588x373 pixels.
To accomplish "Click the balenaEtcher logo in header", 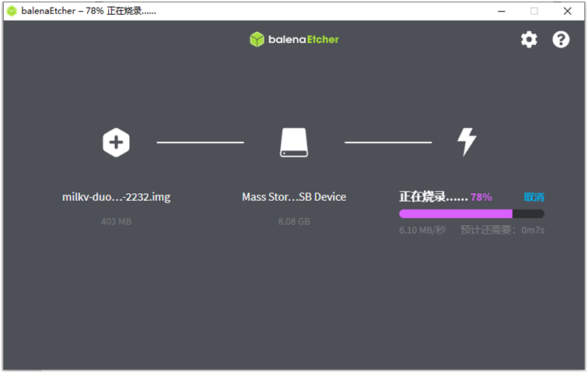I will 294,39.
